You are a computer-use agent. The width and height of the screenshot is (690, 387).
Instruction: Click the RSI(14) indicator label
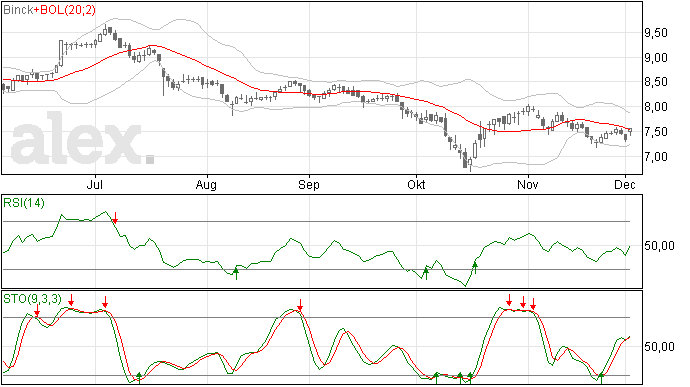click(24, 203)
